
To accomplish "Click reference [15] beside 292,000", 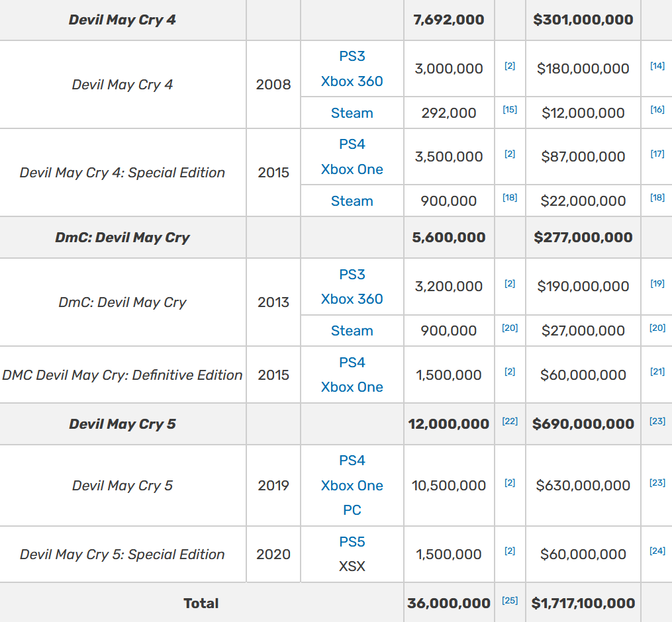I will point(509,110).
